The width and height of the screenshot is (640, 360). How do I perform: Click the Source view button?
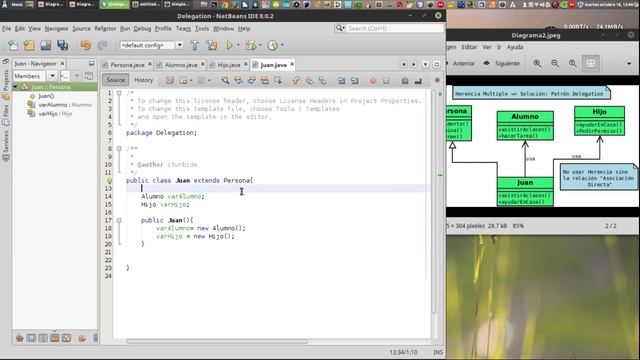(116, 80)
